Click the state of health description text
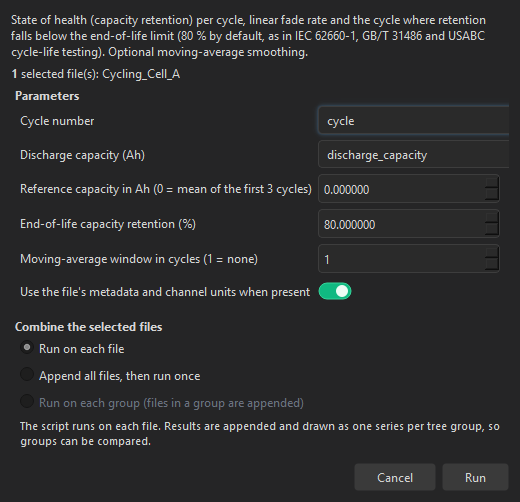 (248, 36)
